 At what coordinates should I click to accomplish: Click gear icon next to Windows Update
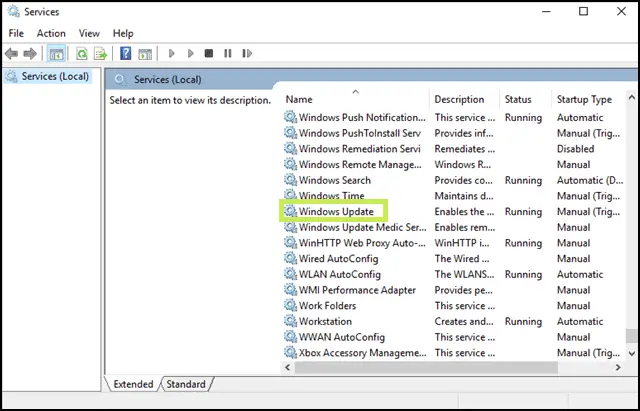tap(290, 211)
